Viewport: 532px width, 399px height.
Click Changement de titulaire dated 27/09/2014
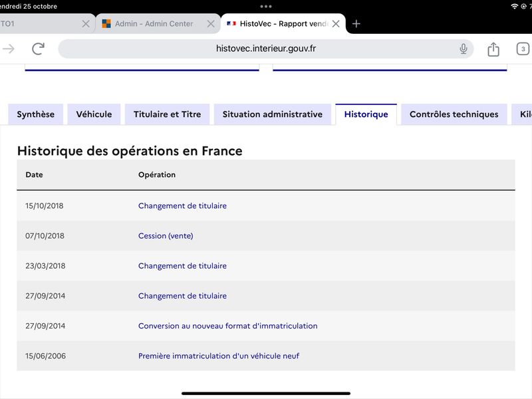(x=182, y=296)
